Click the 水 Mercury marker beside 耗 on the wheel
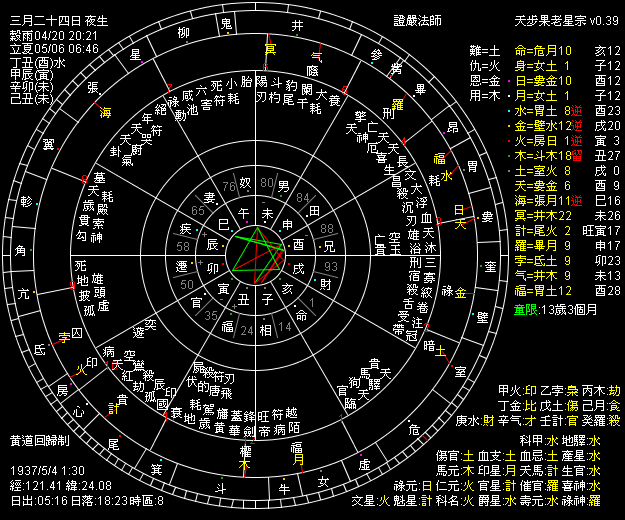Viewport: 625px width, 520px height. click(x=447, y=175)
